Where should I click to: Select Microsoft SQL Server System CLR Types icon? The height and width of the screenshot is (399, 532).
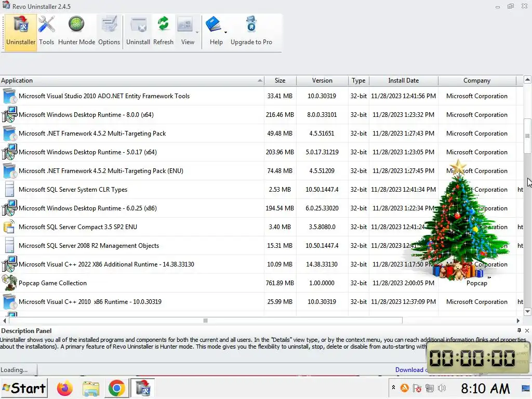pos(9,189)
